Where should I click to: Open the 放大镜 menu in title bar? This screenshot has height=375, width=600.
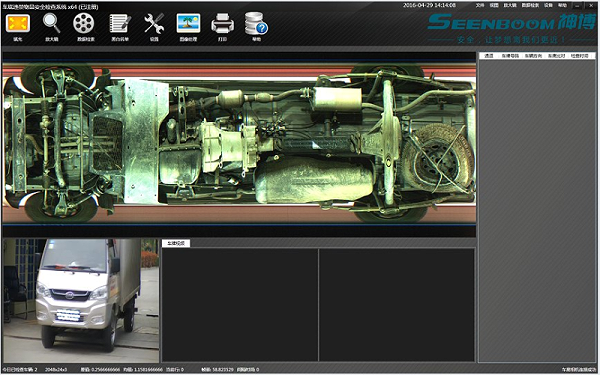click(x=510, y=5)
